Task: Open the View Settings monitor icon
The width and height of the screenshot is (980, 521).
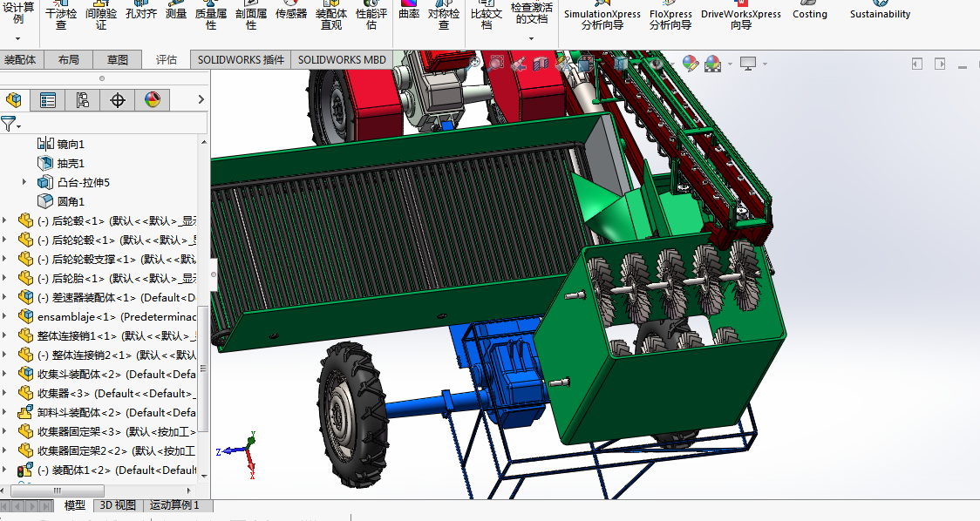Action: click(748, 63)
